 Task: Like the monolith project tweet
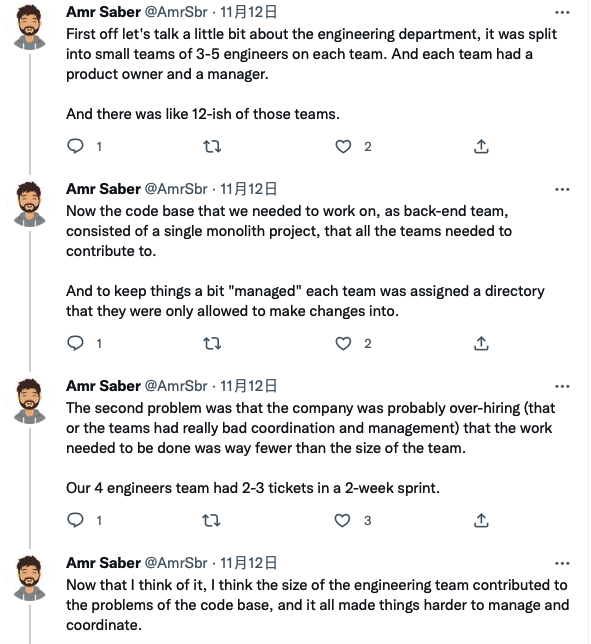[x=343, y=343]
